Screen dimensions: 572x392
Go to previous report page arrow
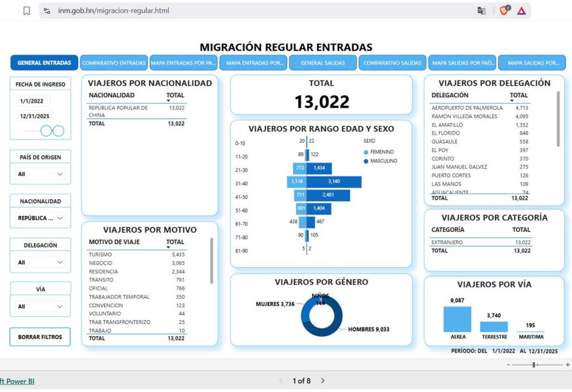coord(281,380)
